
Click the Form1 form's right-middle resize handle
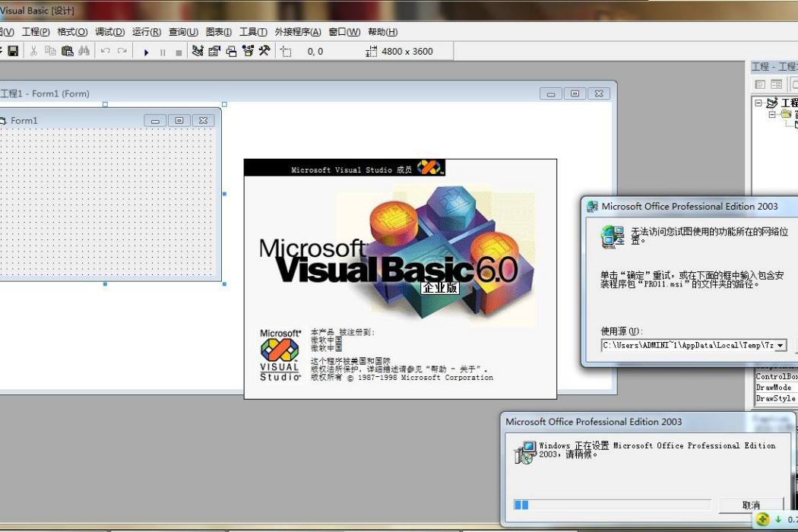[x=224, y=194]
